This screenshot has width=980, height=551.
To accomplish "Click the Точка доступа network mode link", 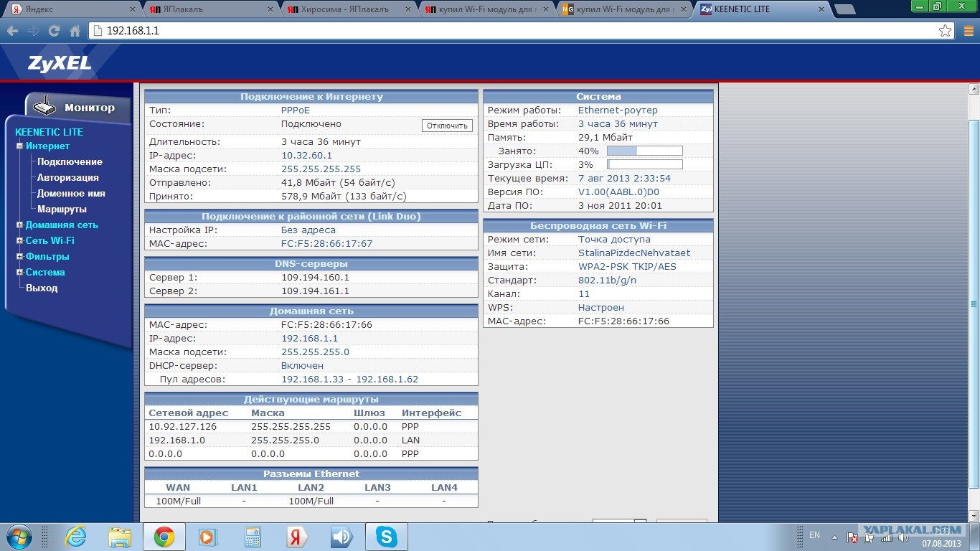I will click(614, 240).
